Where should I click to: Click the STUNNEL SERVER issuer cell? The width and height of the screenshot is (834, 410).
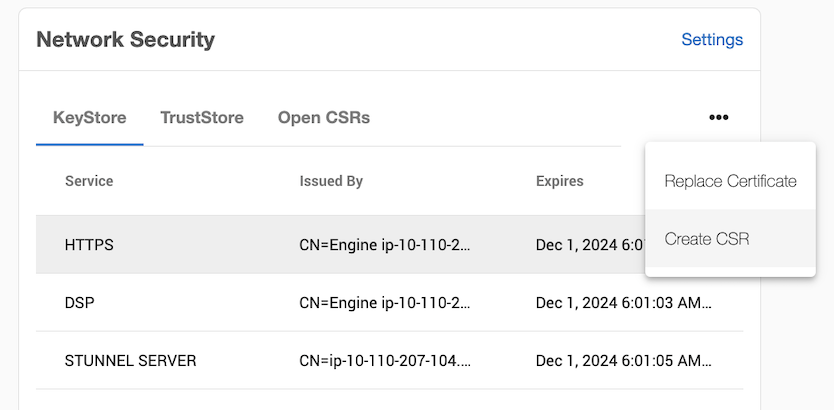click(x=385, y=361)
